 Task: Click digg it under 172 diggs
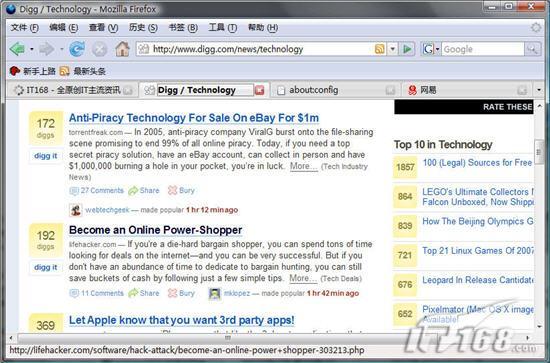click(46, 156)
